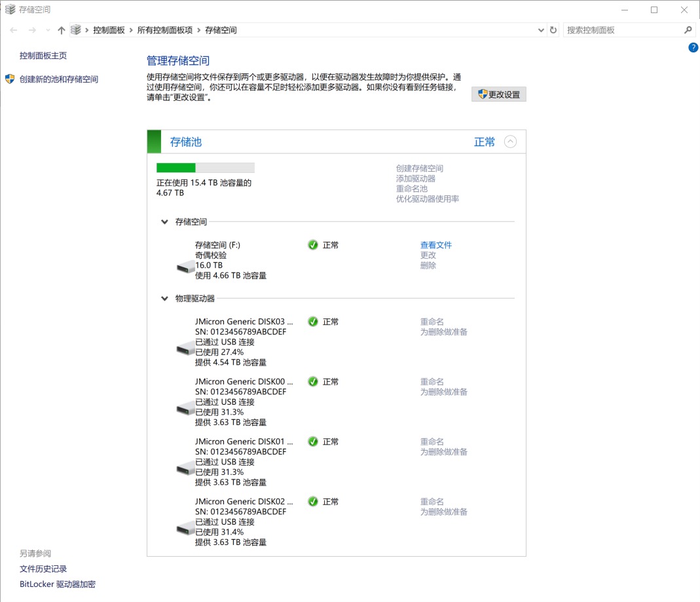Click the search magnifier icon

(x=688, y=30)
